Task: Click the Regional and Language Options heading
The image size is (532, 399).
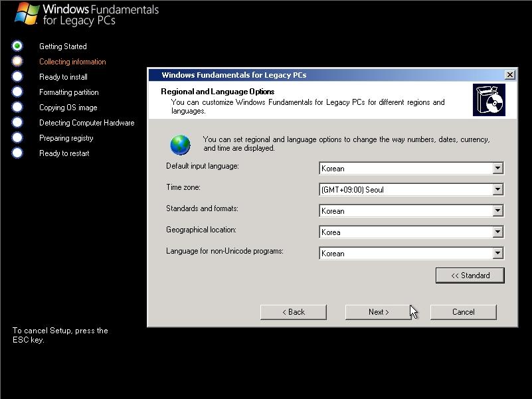Action: [x=217, y=92]
